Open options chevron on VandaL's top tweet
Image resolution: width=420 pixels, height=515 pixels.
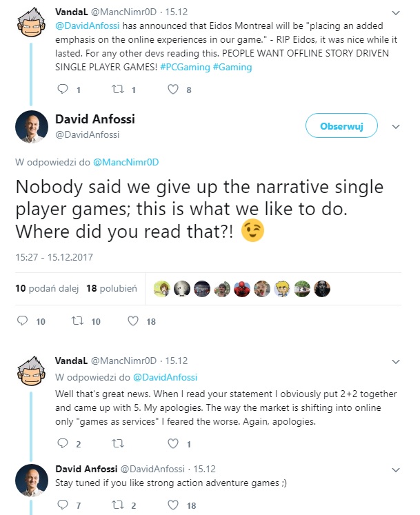pos(395,12)
